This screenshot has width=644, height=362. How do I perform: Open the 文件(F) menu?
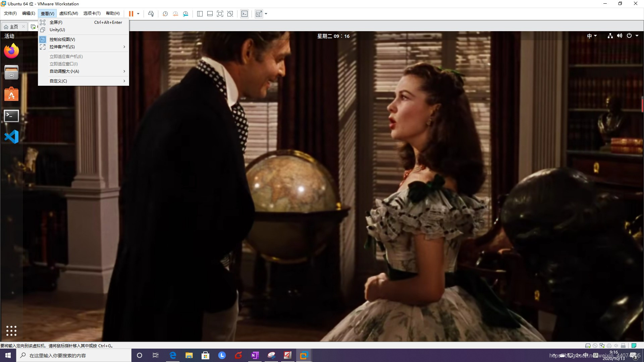click(10, 13)
